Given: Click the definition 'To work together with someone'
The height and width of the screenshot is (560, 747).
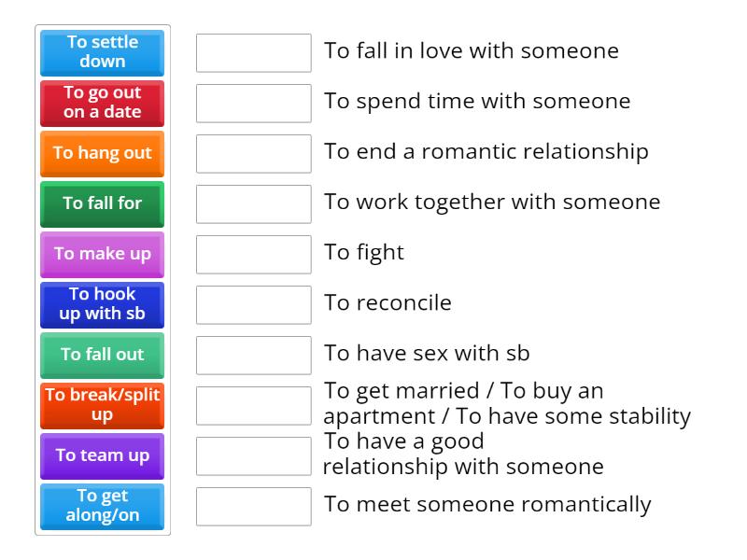Looking at the screenshot, I should tap(490, 202).
